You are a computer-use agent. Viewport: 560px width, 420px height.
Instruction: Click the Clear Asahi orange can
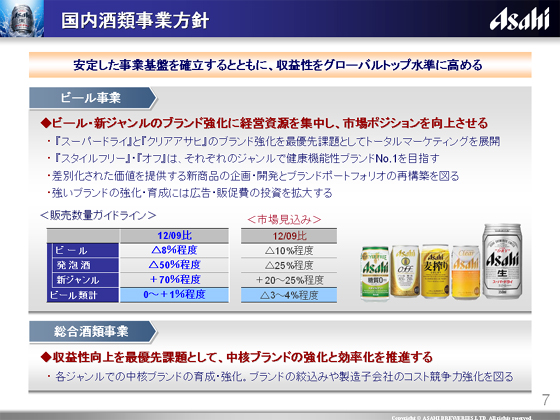pos(466,272)
